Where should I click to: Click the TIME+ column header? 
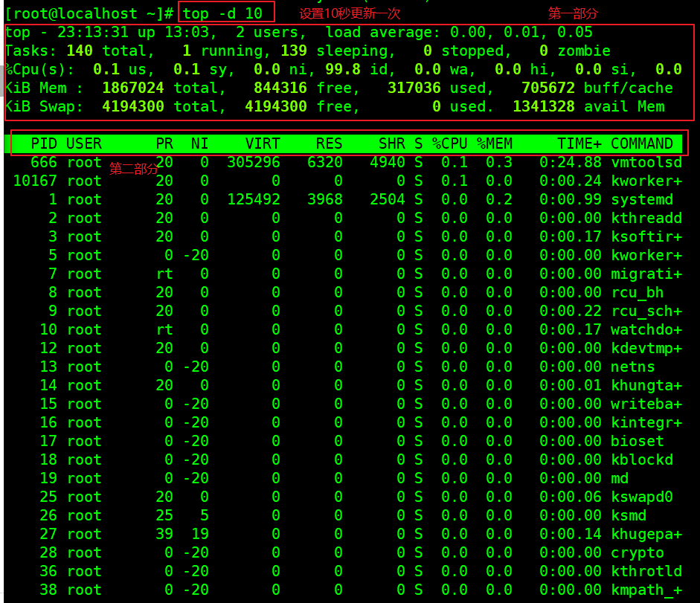pos(579,144)
